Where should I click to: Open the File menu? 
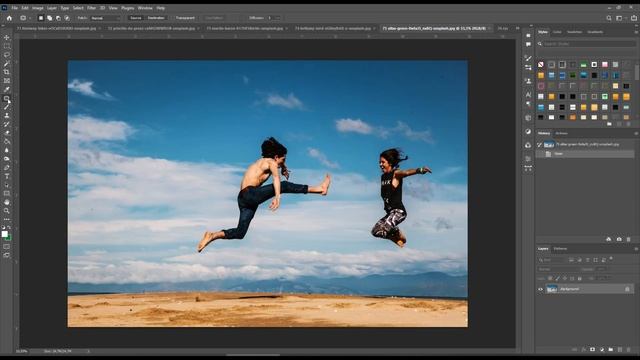tap(14, 8)
